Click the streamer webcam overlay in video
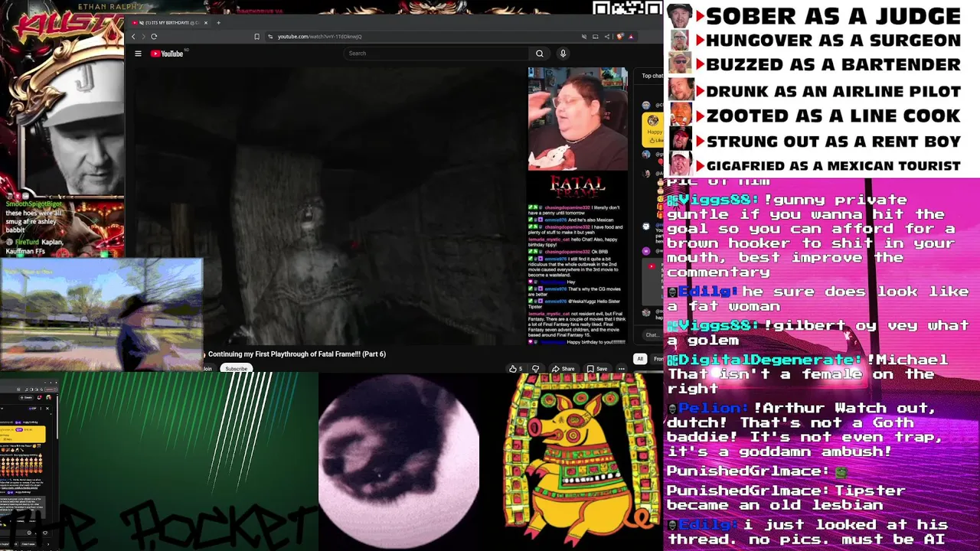 [578, 119]
